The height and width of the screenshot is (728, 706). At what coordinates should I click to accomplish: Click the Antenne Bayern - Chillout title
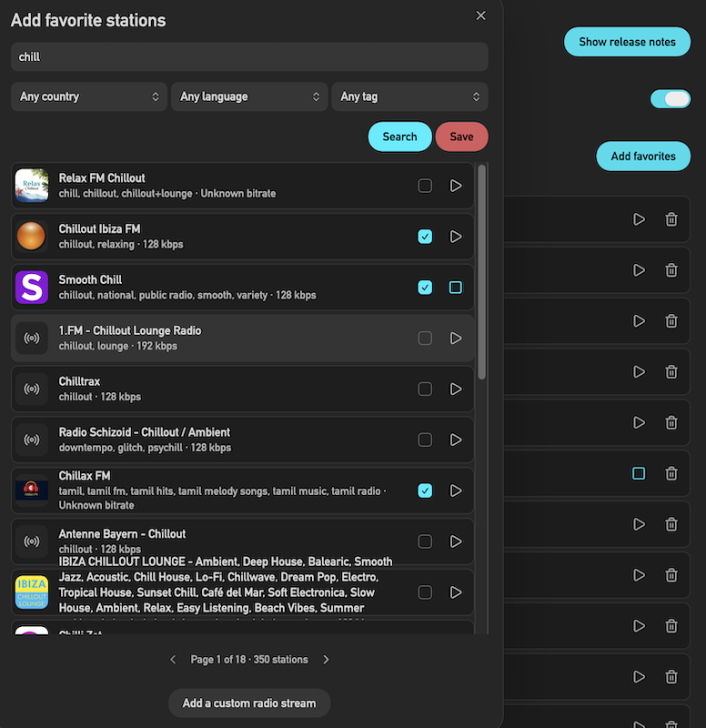coord(122,534)
